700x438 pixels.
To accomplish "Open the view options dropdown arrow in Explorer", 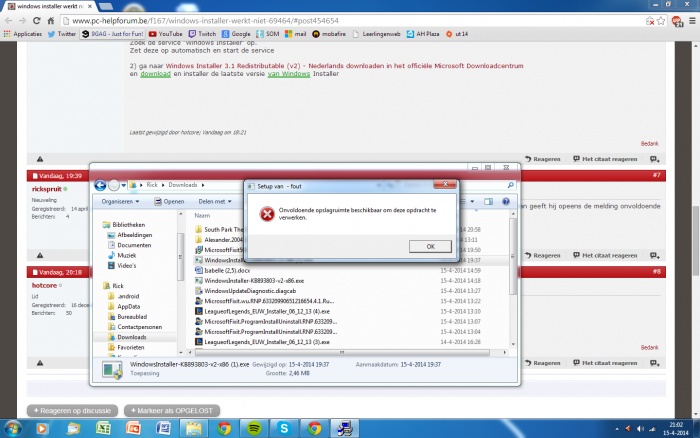I will (472, 201).
